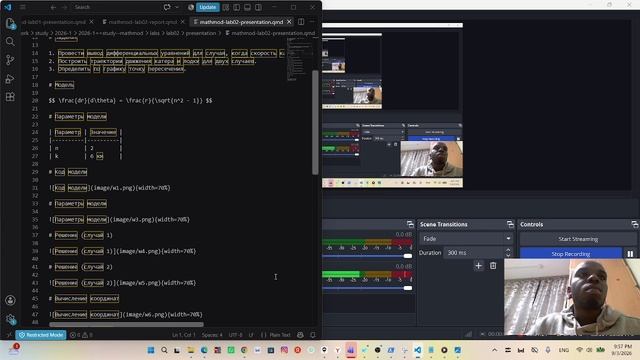Click the VS Code icon in taskbar
The image size is (640, 360).
point(418,350)
